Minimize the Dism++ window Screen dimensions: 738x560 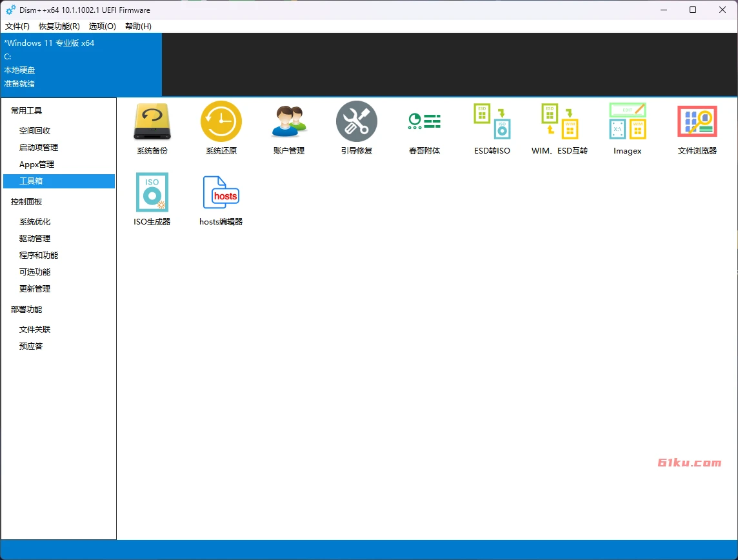(x=664, y=10)
